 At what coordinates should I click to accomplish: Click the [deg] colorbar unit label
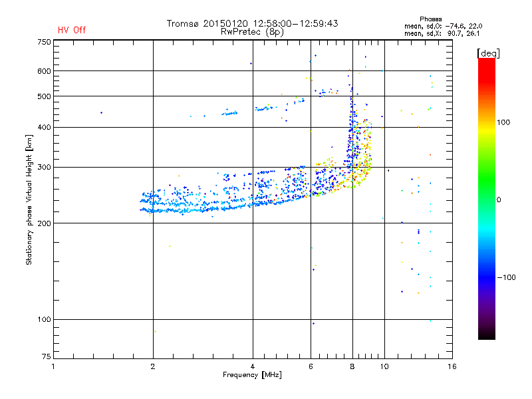click(488, 53)
